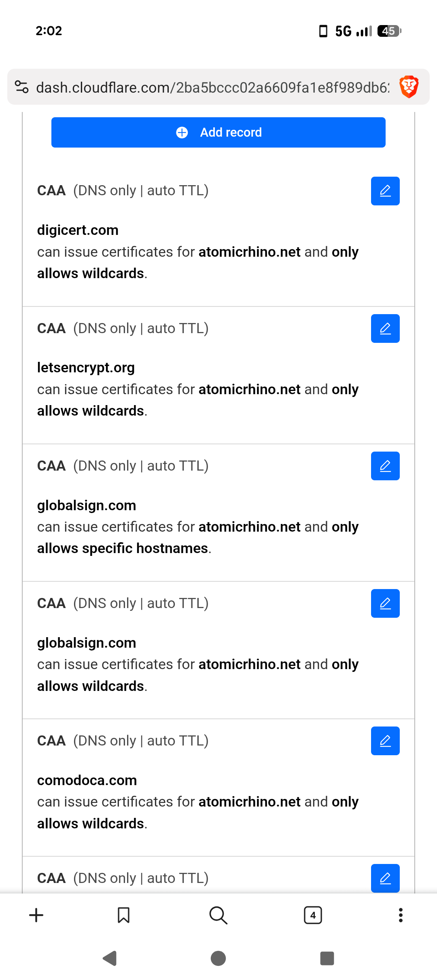
Task: Select the letsencrypt.org record text
Action: pyautogui.click(x=86, y=367)
